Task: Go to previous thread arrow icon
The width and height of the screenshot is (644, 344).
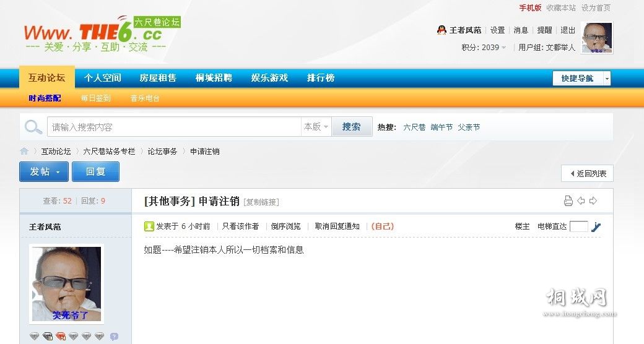Action: (581, 201)
